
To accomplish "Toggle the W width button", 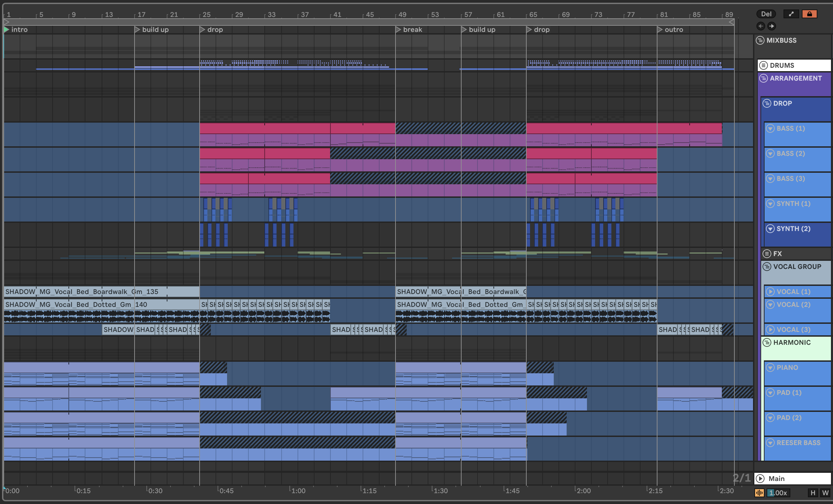I will coord(825,492).
